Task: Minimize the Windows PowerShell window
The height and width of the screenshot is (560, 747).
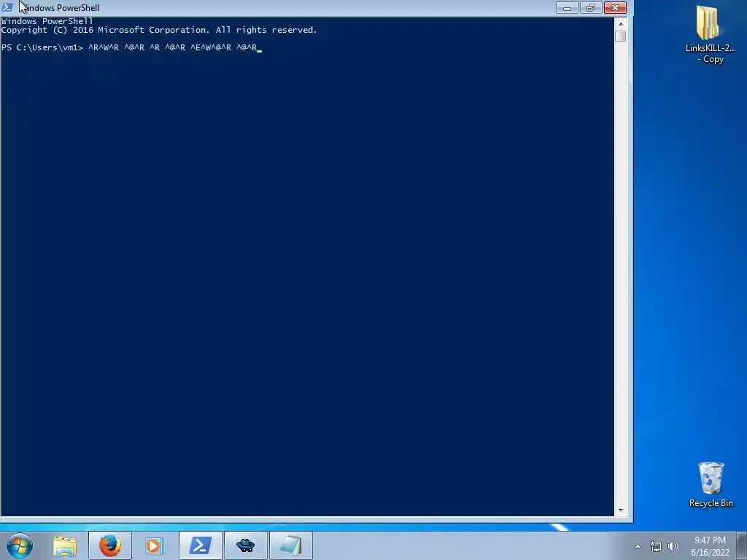Action: coord(567,7)
